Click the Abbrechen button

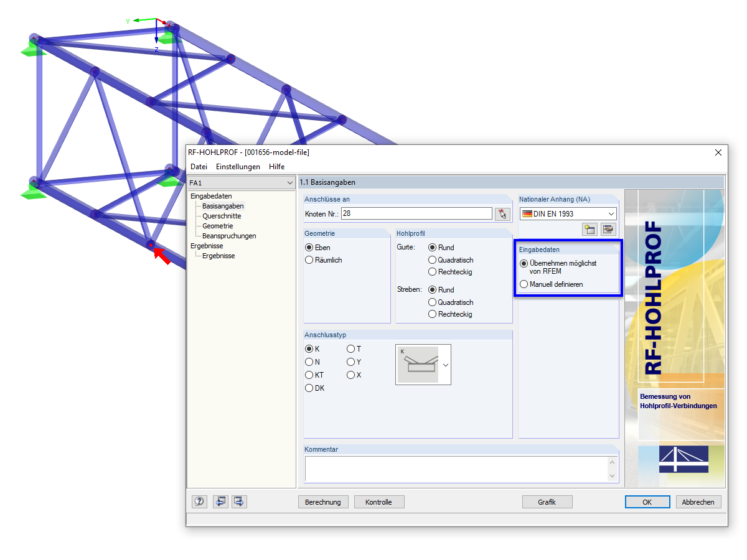pos(699,502)
